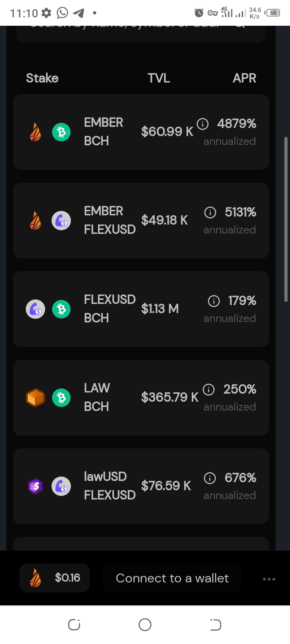290x644 pixels.
Task: Tap the search magnifier icon at top
Action: coord(240,27)
